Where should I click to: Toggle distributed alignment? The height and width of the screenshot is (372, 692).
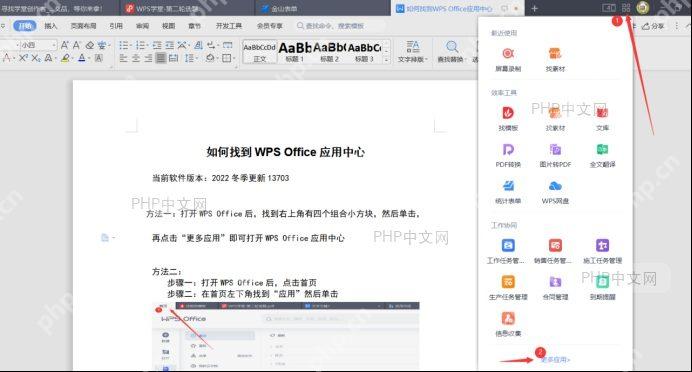tap(173, 58)
